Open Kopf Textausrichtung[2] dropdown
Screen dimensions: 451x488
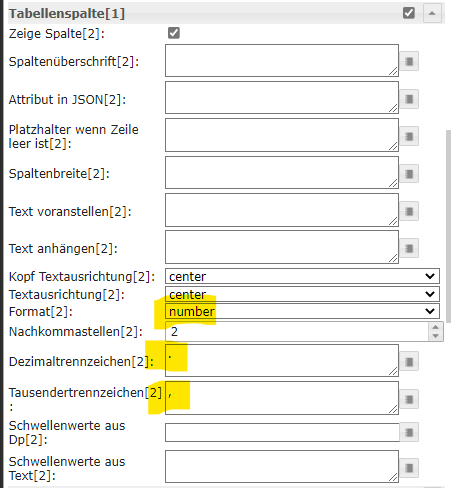pos(302,276)
